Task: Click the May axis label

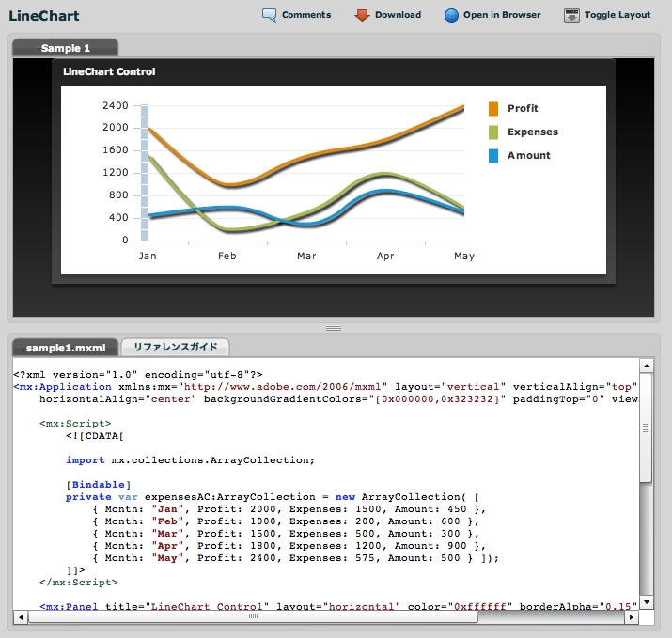Action: click(464, 256)
